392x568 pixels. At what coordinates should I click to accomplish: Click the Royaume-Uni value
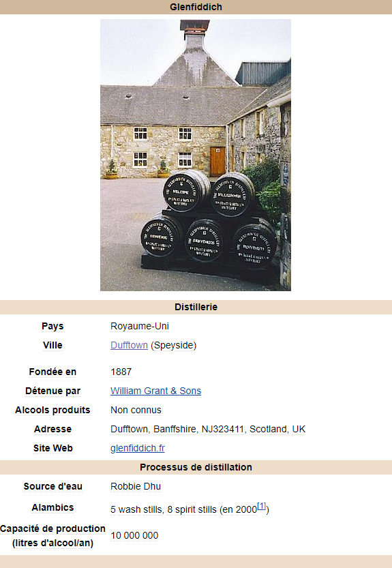(x=140, y=326)
